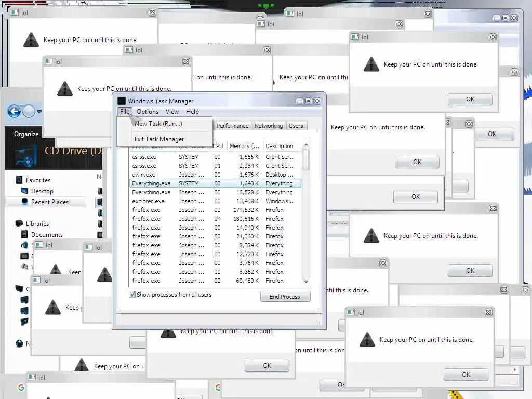This screenshot has height=399, width=532.
Task: Open the Organize menu in Explorer
Action: click(26, 134)
